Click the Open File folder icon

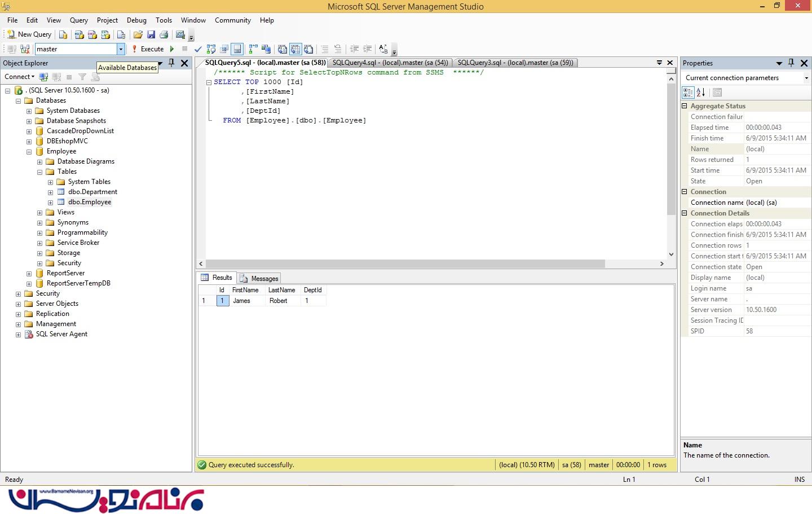pyautogui.click(x=138, y=34)
